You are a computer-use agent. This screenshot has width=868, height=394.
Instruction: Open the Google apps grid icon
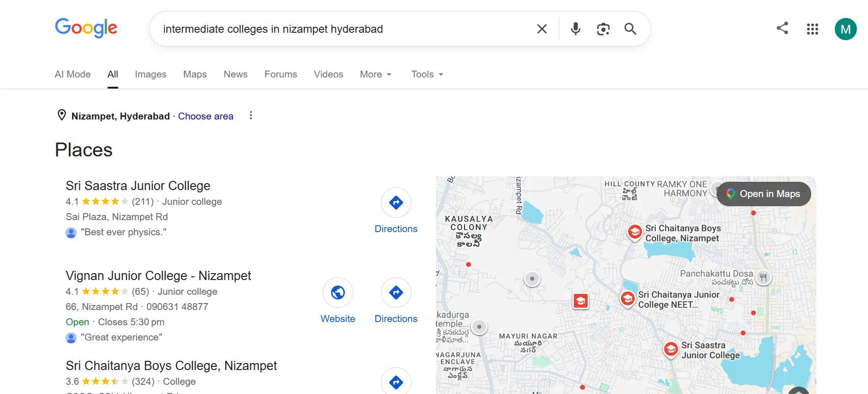pyautogui.click(x=813, y=29)
